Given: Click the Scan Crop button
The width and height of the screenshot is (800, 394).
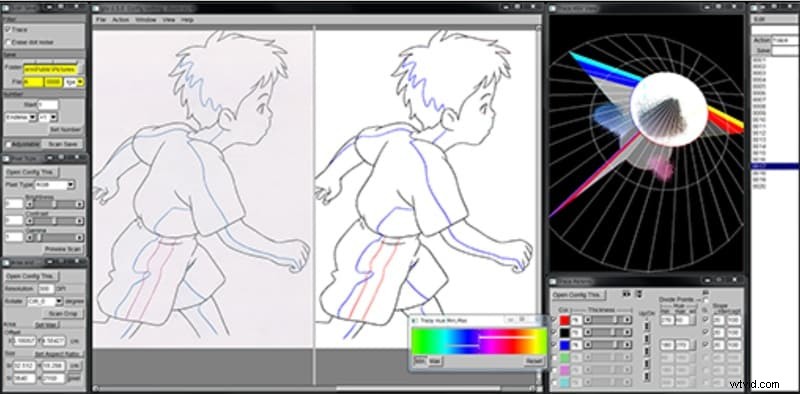Looking at the screenshot, I should point(63,313).
